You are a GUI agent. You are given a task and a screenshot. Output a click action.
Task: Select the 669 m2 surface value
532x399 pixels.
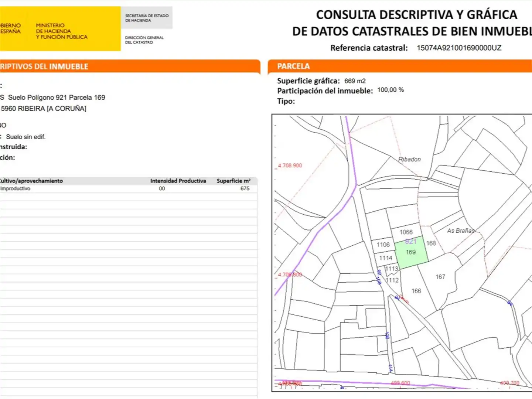tap(355, 81)
